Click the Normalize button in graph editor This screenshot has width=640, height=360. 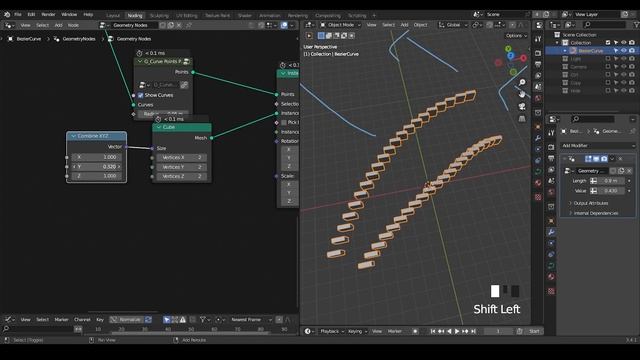127,320
